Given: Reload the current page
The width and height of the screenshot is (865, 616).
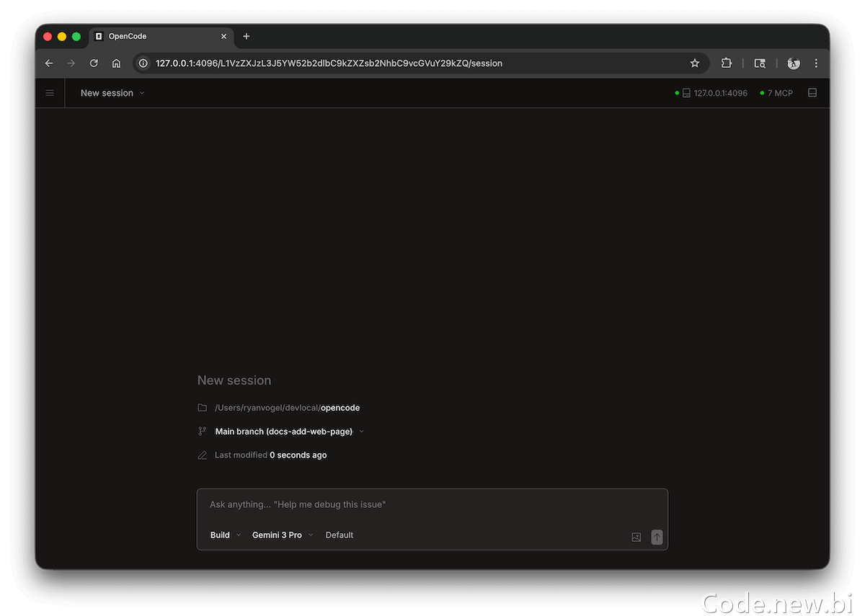Looking at the screenshot, I should [x=94, y=63].
